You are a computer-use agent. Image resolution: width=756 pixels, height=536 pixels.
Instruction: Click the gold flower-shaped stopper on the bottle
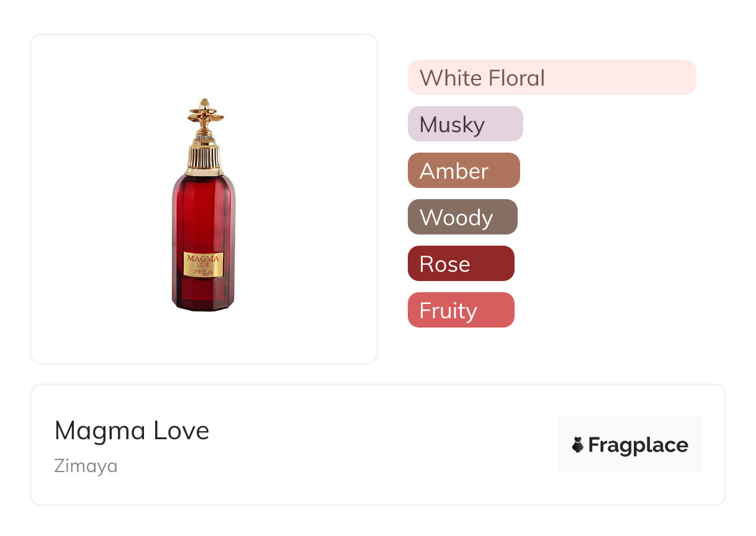click(x=205, y=115)
